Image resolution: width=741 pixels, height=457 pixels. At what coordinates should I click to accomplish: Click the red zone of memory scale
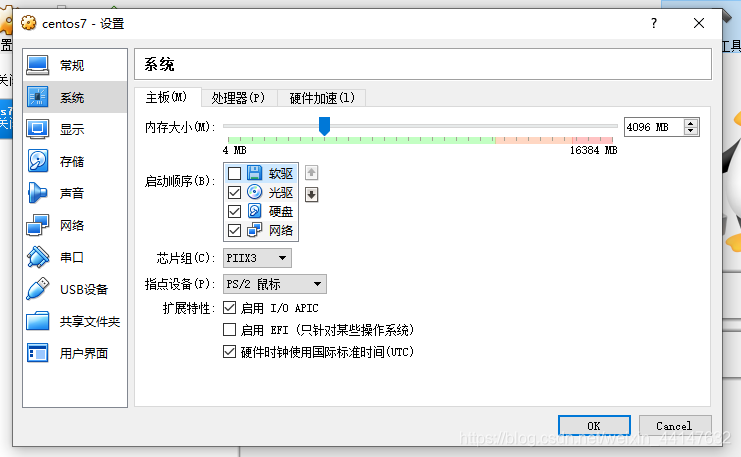pyautogui.click(x=592, y=140)
